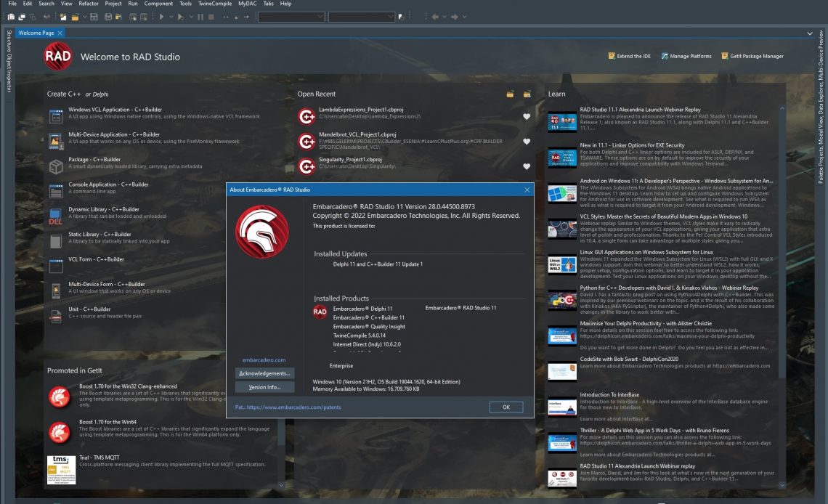
Task: Open RAD Studio 11.1 Alexandria Launch Webinar thumbnail
Action: tap(562, 121)
